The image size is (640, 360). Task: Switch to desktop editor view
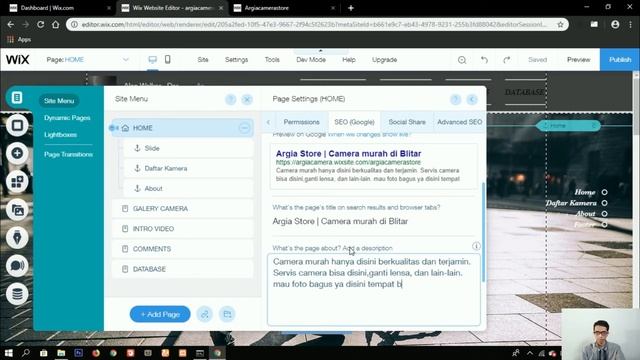[x=153, y=60]
